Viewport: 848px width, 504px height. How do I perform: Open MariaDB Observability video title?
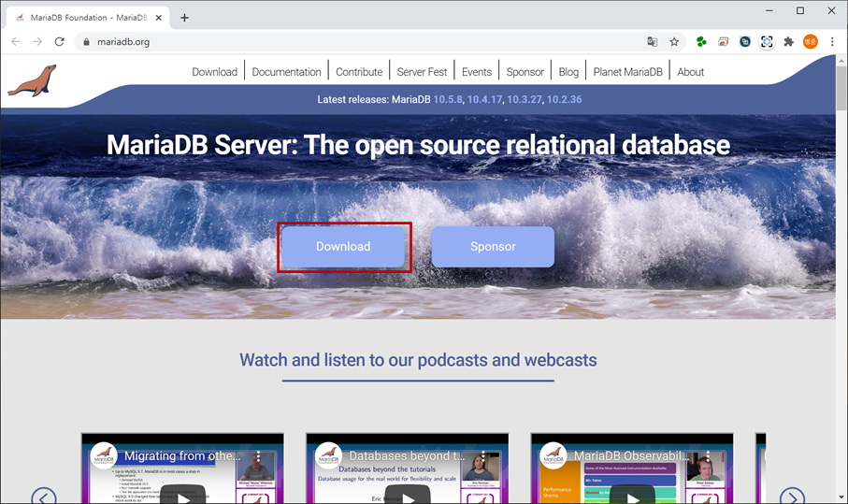click(x=632, y=456)
